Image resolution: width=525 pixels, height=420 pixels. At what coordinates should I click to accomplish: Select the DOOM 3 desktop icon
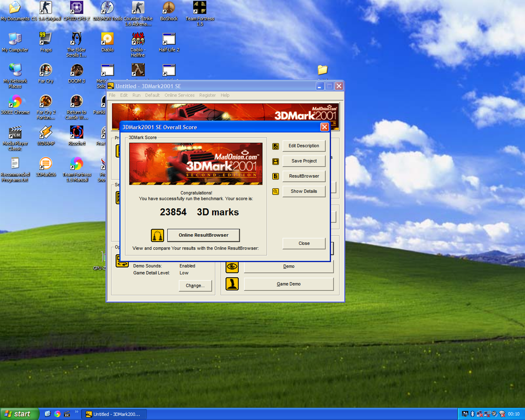click(x=77, y=73)
